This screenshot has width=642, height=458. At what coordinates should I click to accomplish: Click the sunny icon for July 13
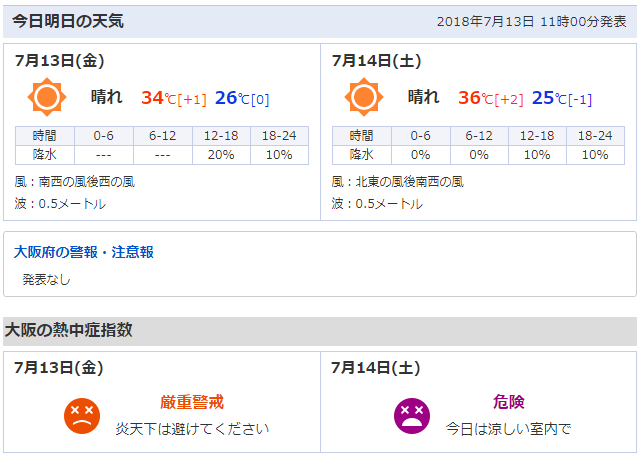[x=46, y=97]
